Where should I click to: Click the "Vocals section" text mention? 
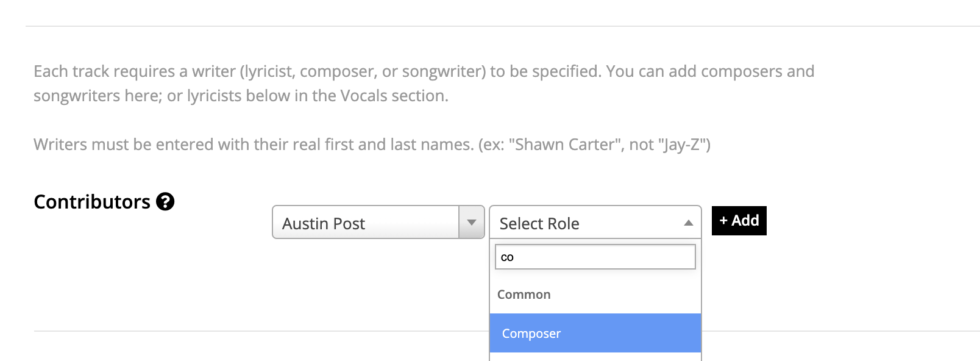tap(394, 96)
